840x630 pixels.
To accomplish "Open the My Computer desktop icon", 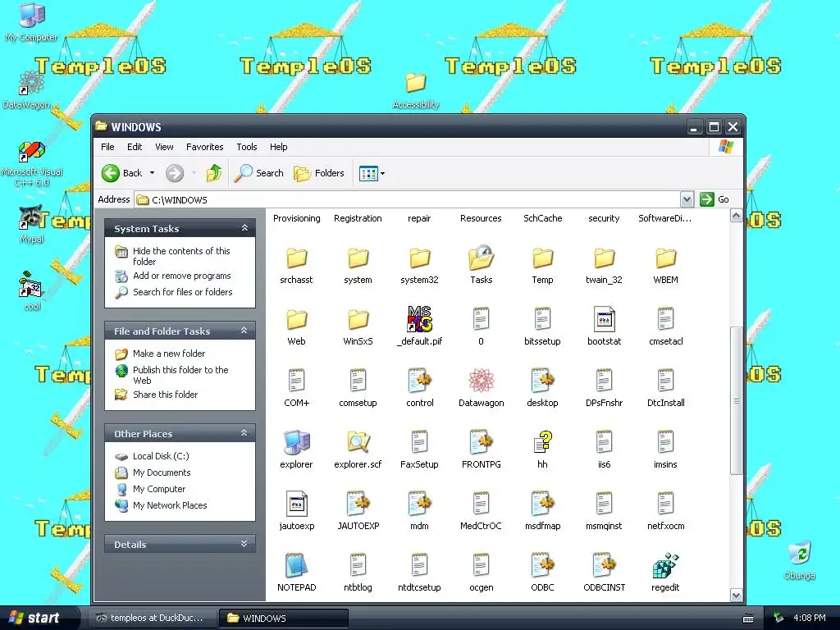I will [x=32, y=15].
